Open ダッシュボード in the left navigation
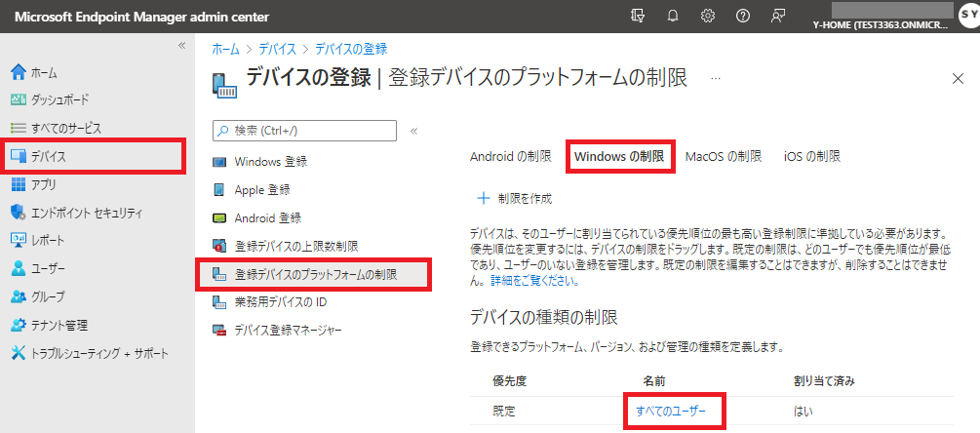 click(x=59, y=99)
